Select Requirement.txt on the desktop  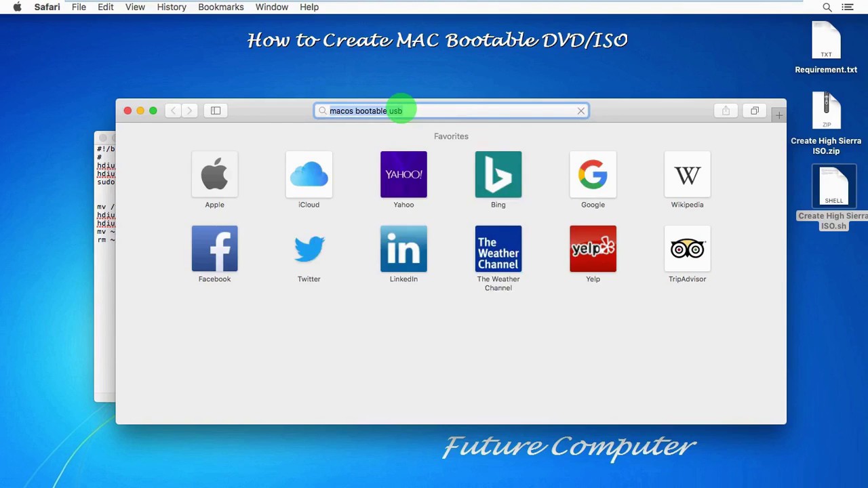pyautogui.click(x=826, y=47)
